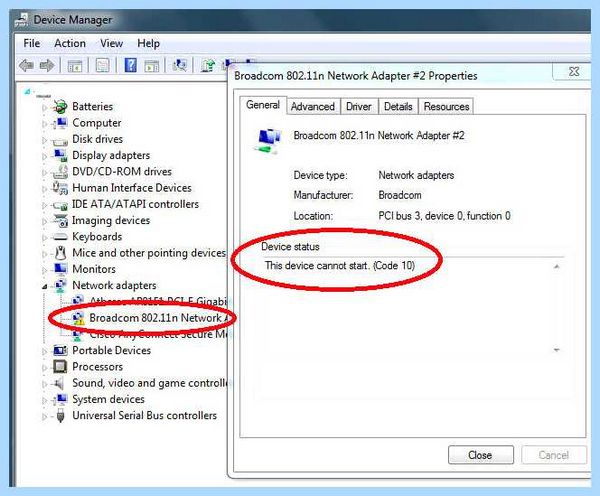Select the Broadcom 802.11n Network Adapter tree item
This screenshot has width=600, height=496.
point(158,318)
